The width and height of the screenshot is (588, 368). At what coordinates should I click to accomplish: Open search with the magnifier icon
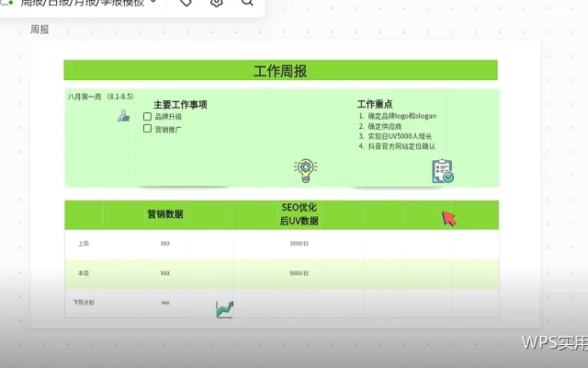click(x=247, y=3)
